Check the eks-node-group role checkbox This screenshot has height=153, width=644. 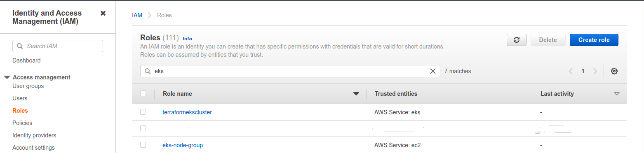coord(143,145)
